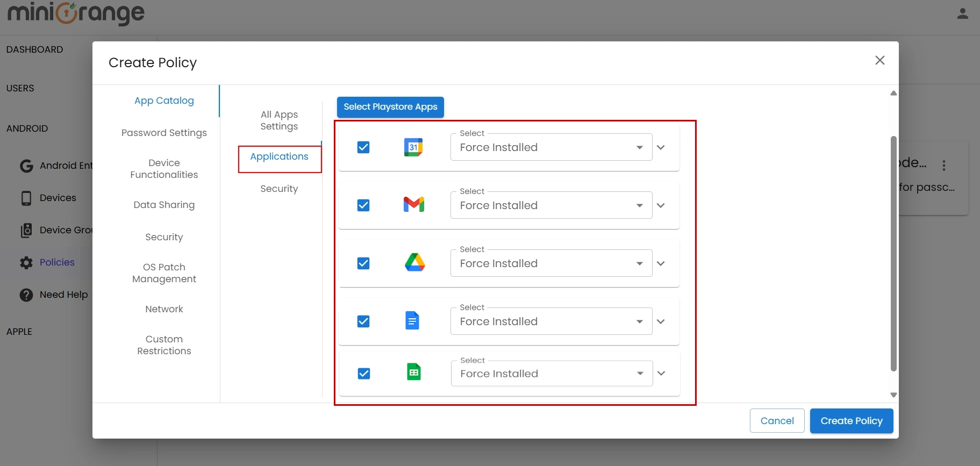This screenshot has width=980, height=466.
Task: Open install type dropdown for Google Docs
Action: (551, 321)
